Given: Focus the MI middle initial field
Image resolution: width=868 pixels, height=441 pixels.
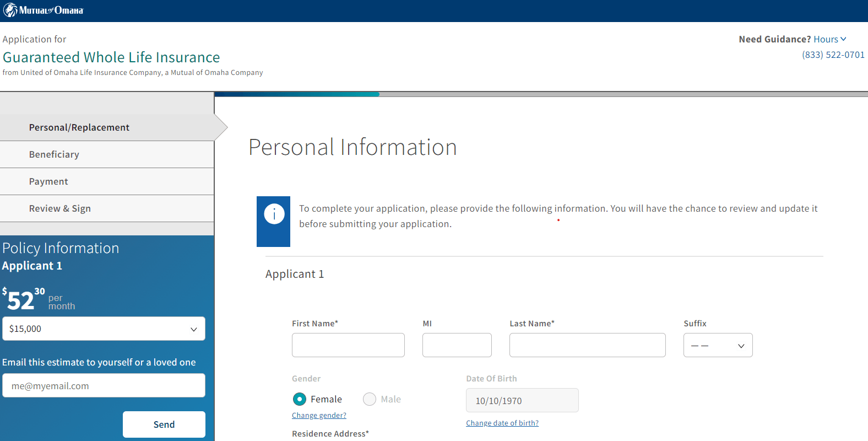Looking at the screenshot, I should pyautogui.click(x=457, y=346).
